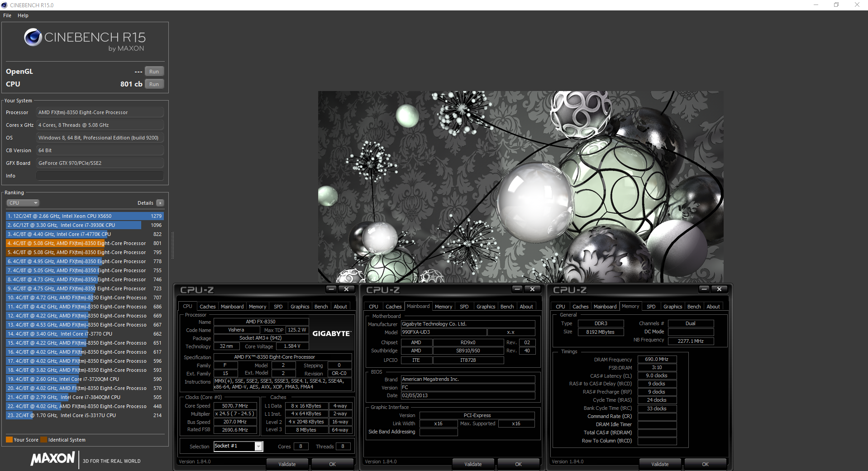Click the DRAM Frequency 690.0 MHz value

coord(657,359)
